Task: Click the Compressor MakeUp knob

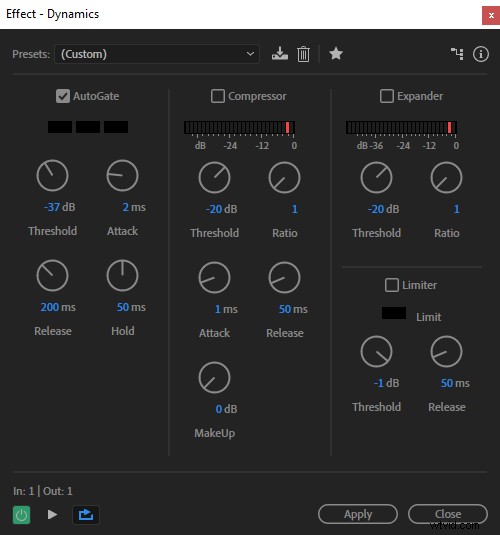Action: click(x=214, y=377)
